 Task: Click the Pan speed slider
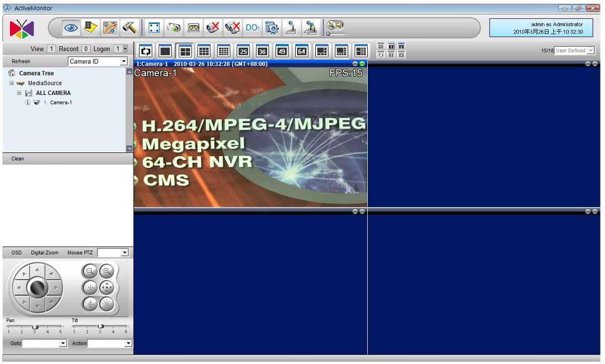point(35,327)
